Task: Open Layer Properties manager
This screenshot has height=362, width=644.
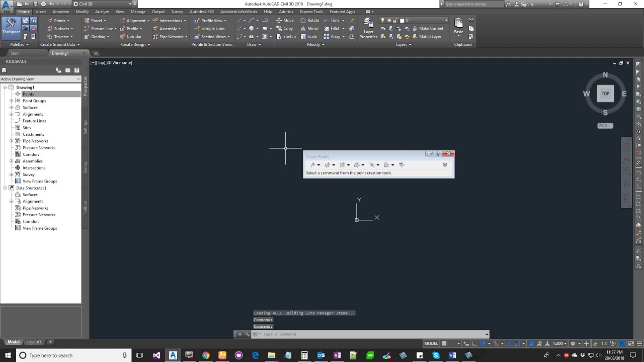Action: (x=368, y=28)
